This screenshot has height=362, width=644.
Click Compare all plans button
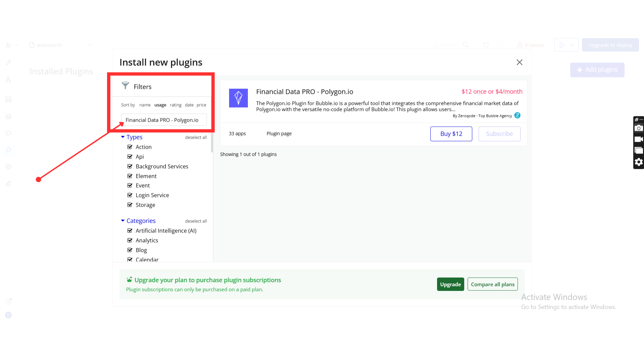(492, 284)
